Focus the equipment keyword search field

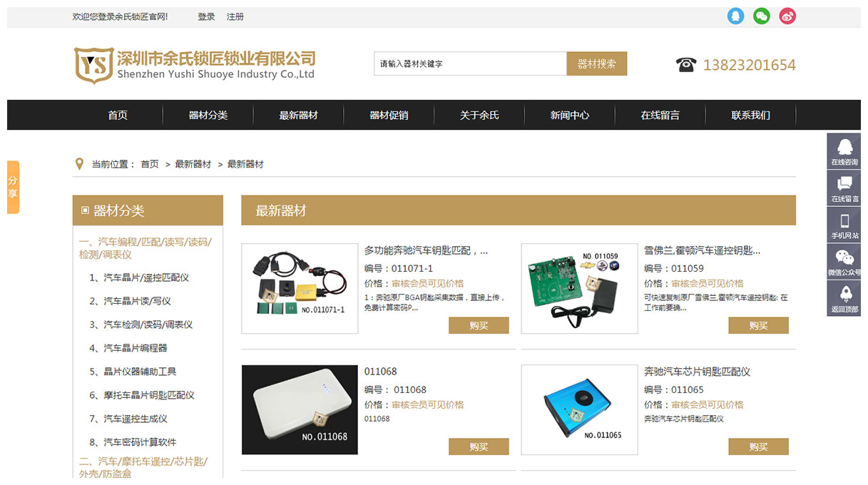point(470,63)
